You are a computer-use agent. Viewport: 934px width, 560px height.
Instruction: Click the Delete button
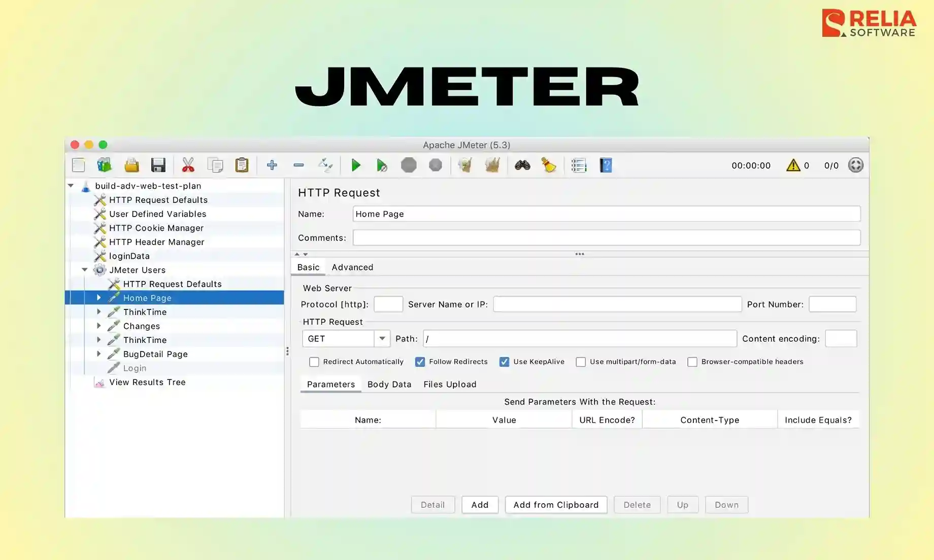(x=637, y=505)
